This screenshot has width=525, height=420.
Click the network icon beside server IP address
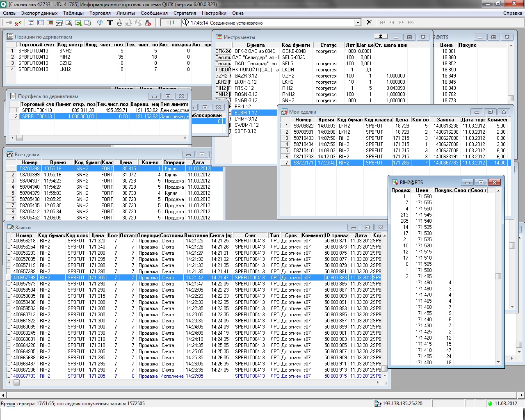pos(378,404)
